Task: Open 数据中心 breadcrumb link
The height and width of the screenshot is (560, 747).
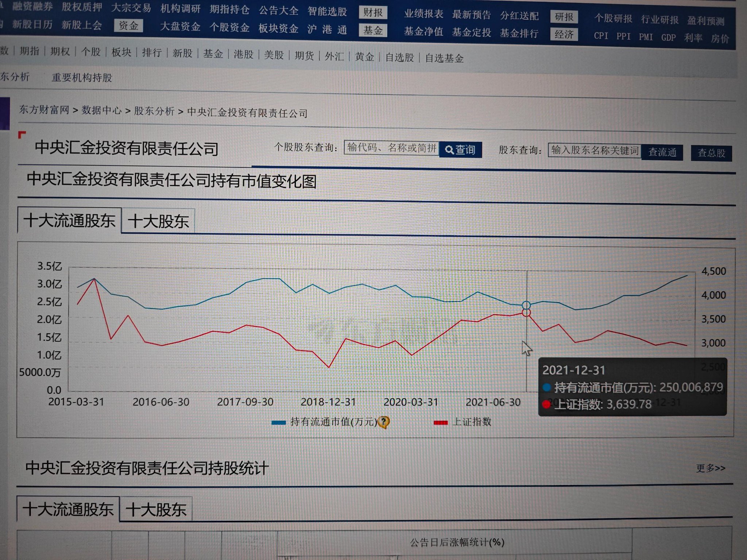Action: (101, 110)
